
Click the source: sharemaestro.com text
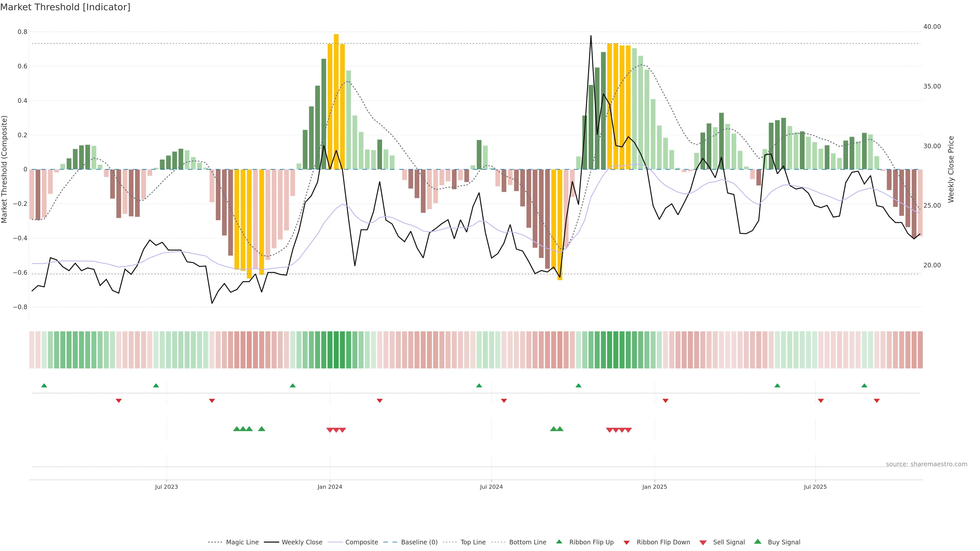[x=926, y=464]
